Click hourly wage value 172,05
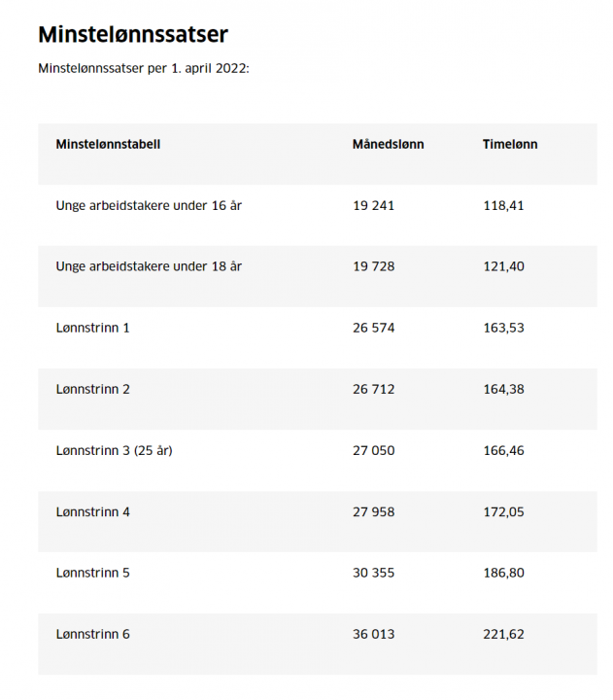The image size is (613, 700). coord(503,511)
